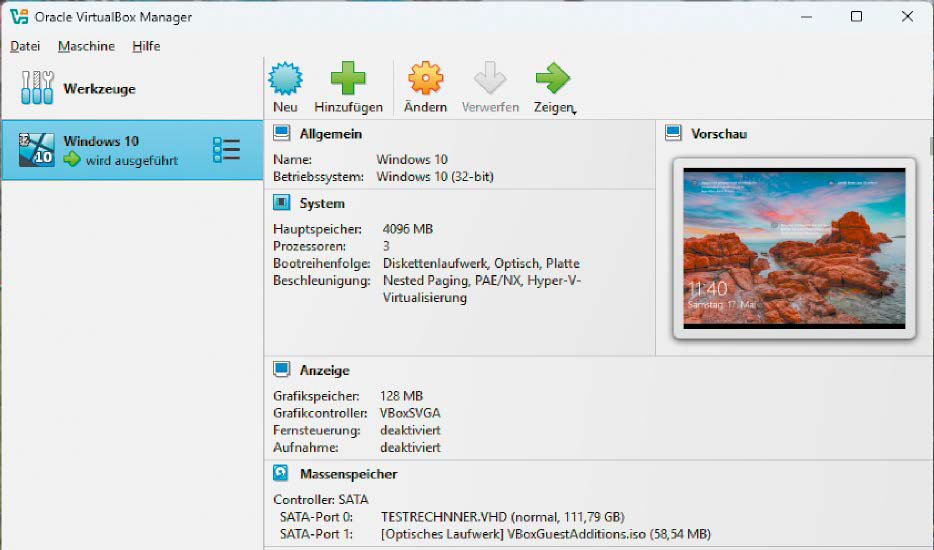Click the TESTRECHNNER.VHD disk entry
The height and width of the screenshot is (550, 934).
point(503,517)
